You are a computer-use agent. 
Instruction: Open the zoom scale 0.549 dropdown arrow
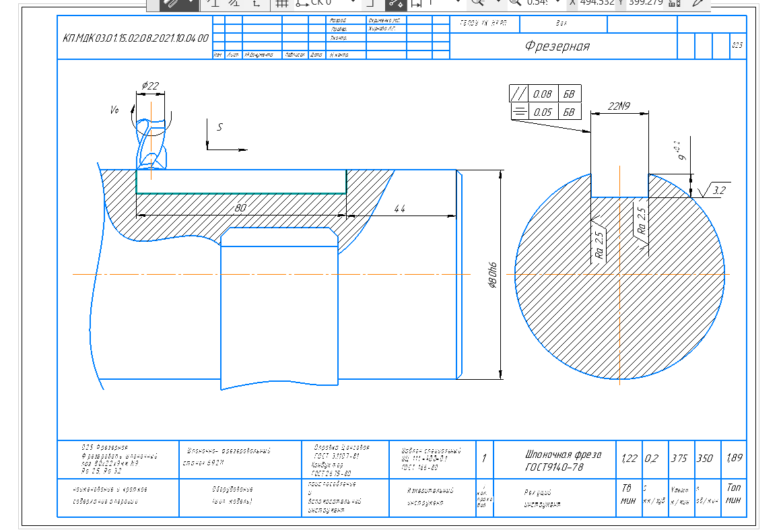(557, 3)
